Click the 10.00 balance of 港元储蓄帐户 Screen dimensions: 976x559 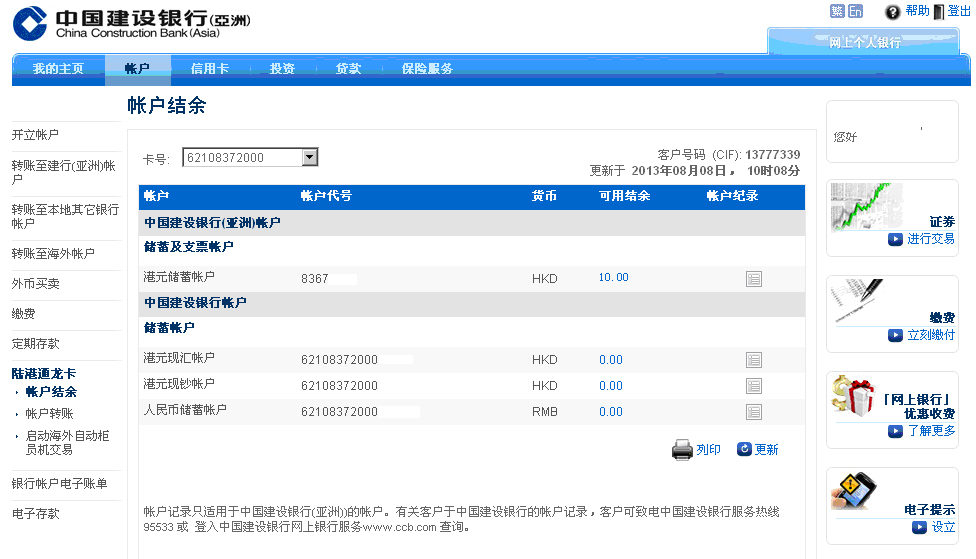coord(614,278)
